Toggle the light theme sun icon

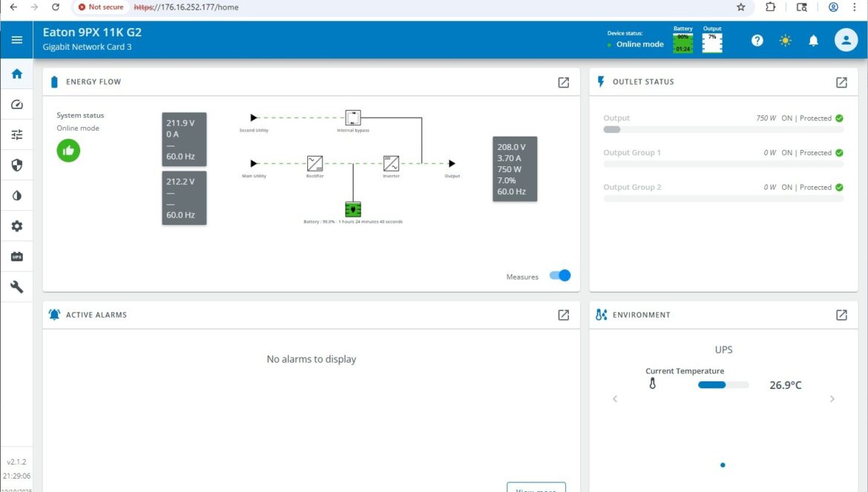tap(785, 41)
